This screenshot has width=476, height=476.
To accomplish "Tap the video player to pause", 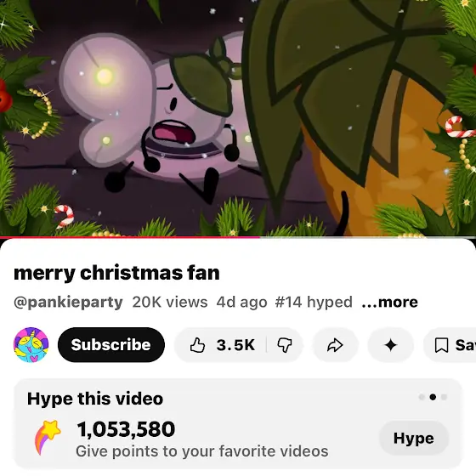I will pyautogui.click(x=238, y=118).
